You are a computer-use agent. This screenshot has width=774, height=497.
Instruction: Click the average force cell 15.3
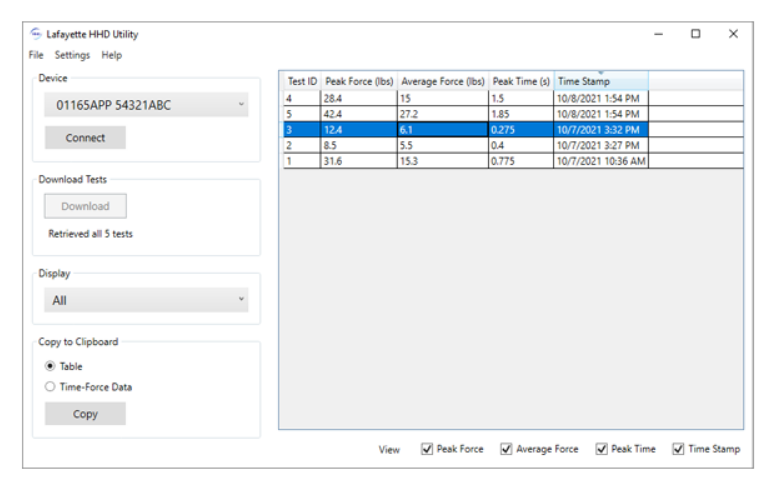click(x=443, y=161)
